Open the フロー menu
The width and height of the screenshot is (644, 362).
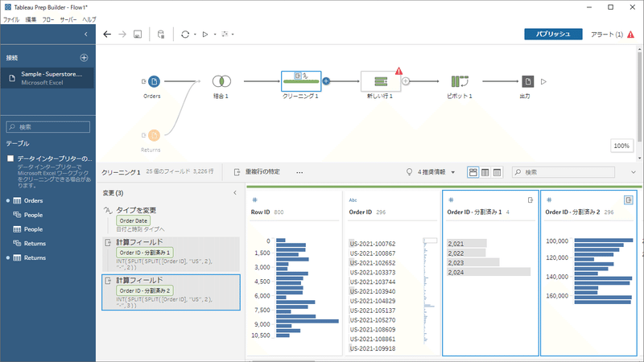(x=48, y=19)
